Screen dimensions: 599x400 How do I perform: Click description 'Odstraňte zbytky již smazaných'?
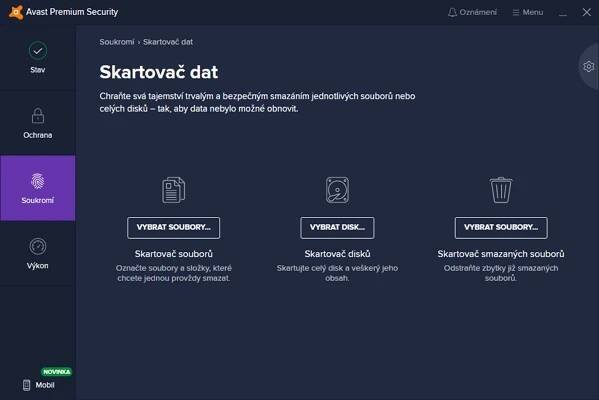tap(501, 273)
